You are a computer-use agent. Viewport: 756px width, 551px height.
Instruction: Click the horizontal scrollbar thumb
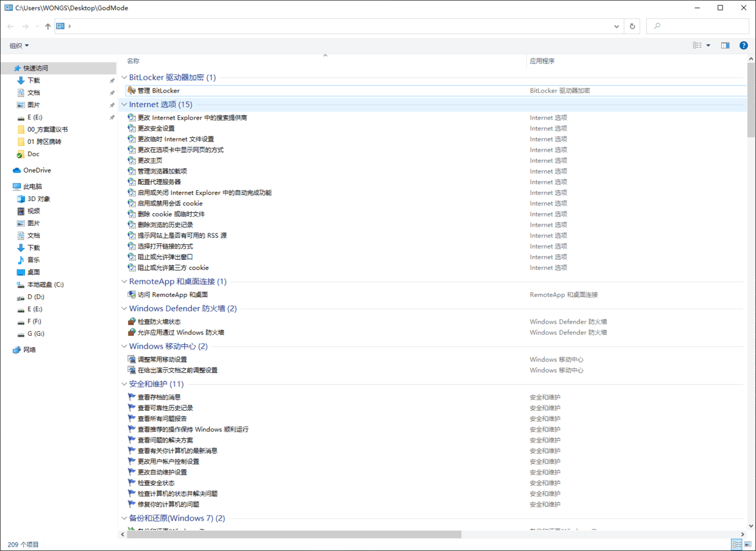pos(294,535)
